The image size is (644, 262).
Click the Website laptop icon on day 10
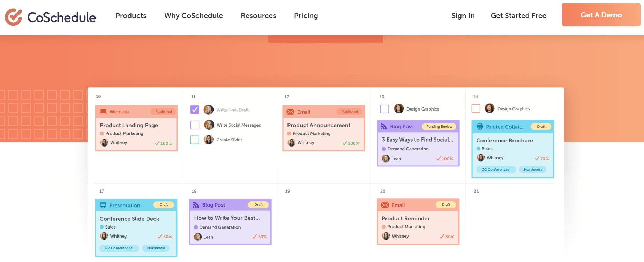(103, 112)
